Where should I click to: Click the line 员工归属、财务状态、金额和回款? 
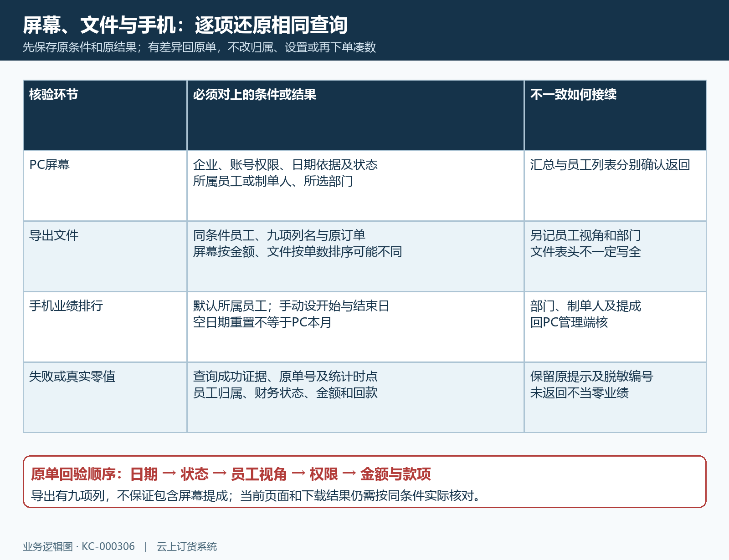click(285, 393)
